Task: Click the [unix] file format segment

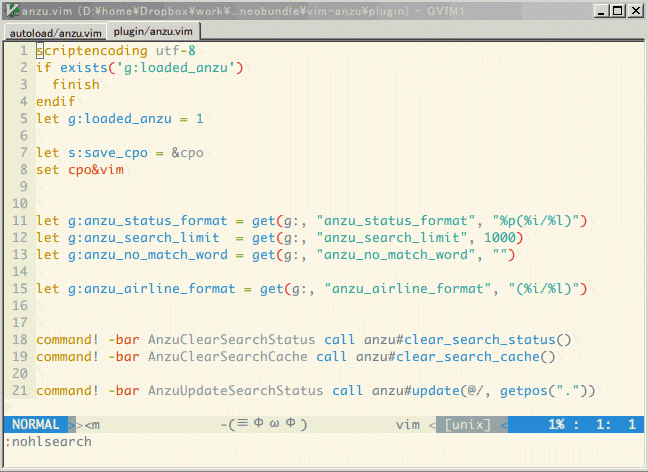Action: 468,424
